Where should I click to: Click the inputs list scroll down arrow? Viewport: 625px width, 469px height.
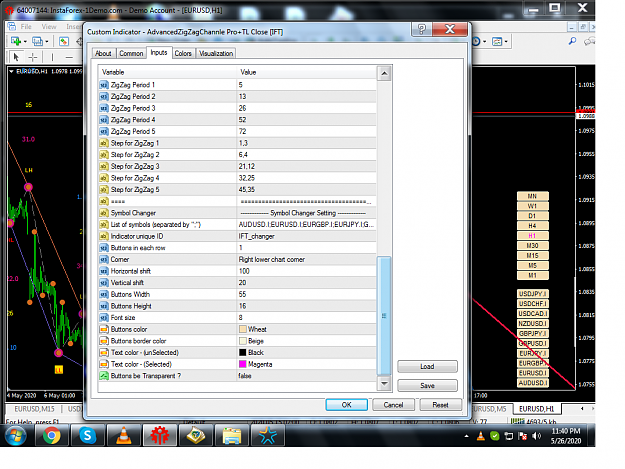tap(384, 384)
